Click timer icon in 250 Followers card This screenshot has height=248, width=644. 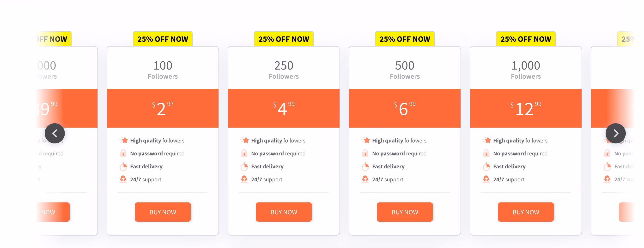coord(244,166)
